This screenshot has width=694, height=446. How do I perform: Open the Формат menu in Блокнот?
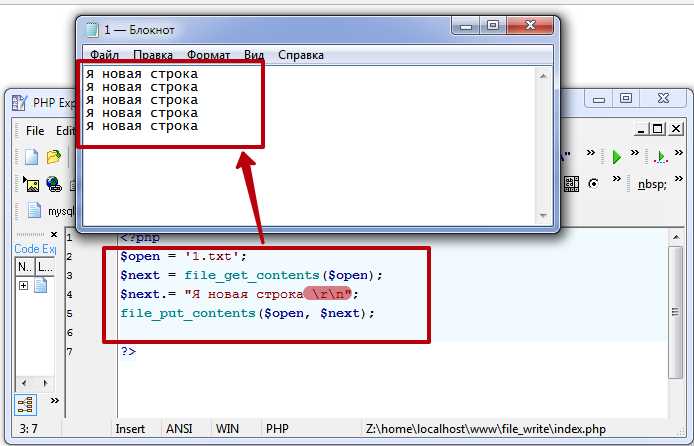coord(208,55)
